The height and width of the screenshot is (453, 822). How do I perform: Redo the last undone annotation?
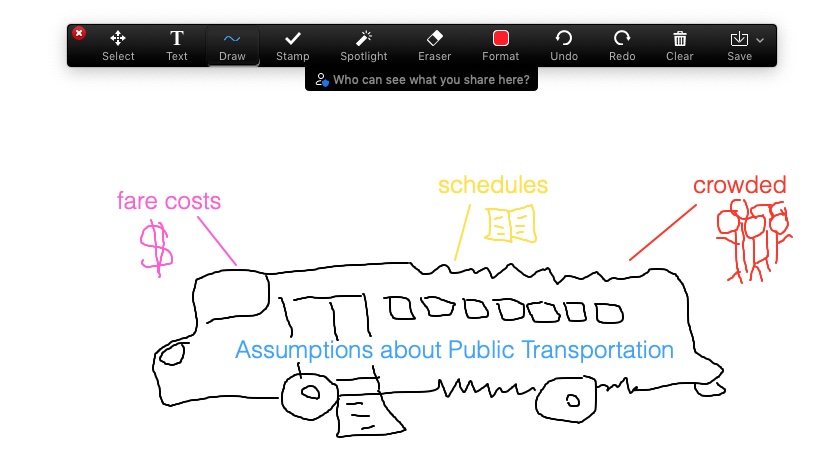622,45
